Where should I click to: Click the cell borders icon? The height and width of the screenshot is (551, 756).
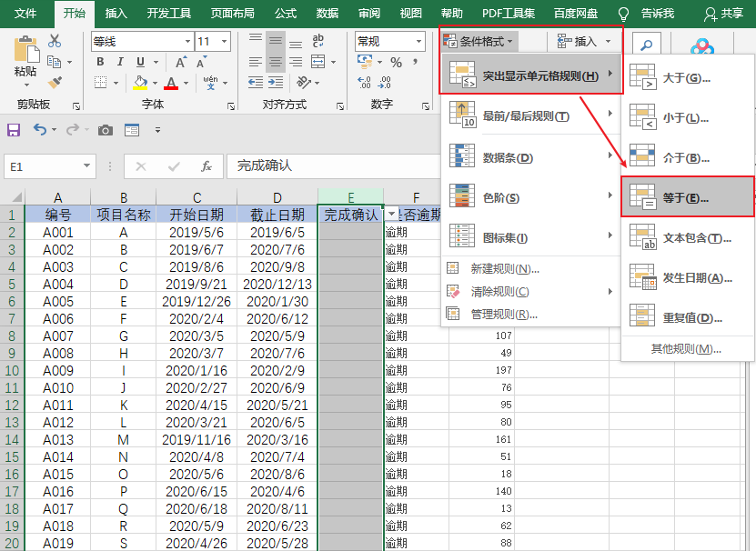pos(100,83)
